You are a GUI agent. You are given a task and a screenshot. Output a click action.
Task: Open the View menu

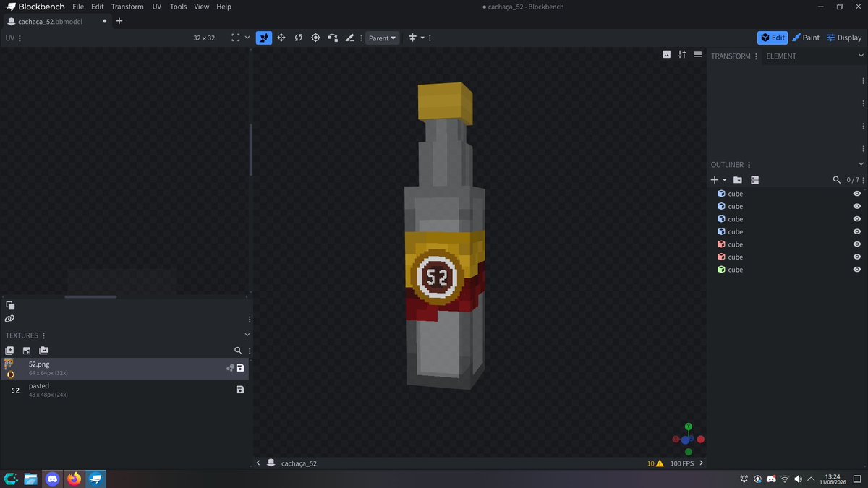coord(202,7)
